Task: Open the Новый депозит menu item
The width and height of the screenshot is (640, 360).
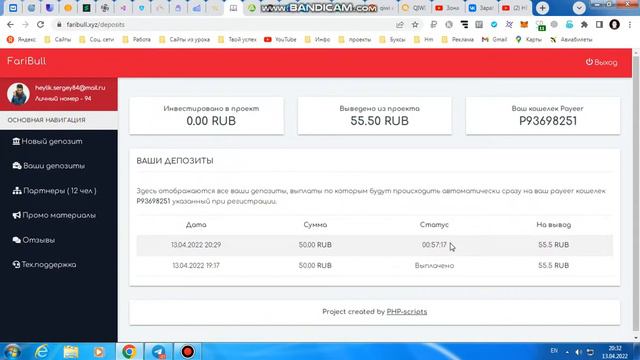Action: 47,141
